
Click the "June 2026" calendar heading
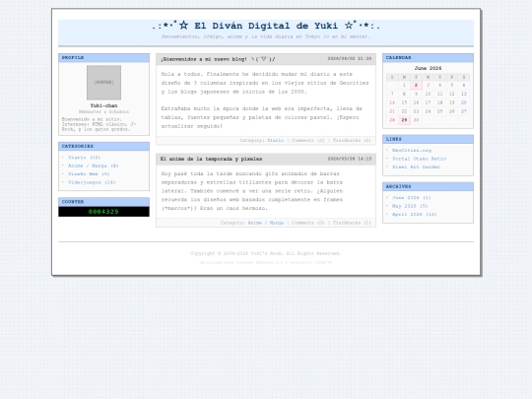click(428, 68)
